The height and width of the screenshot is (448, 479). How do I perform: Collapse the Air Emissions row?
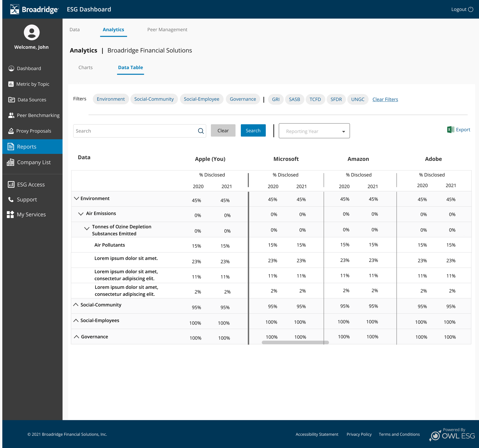[x=81, y=214]
